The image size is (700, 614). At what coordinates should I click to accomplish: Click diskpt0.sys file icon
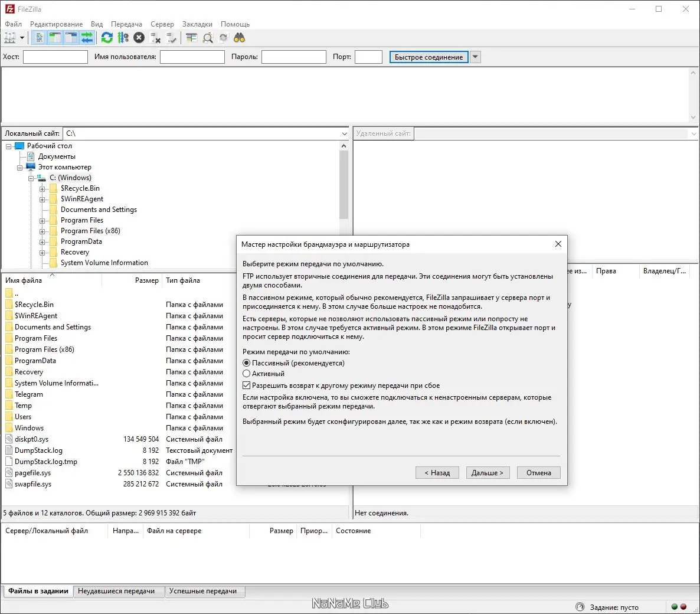pos(9,439)
